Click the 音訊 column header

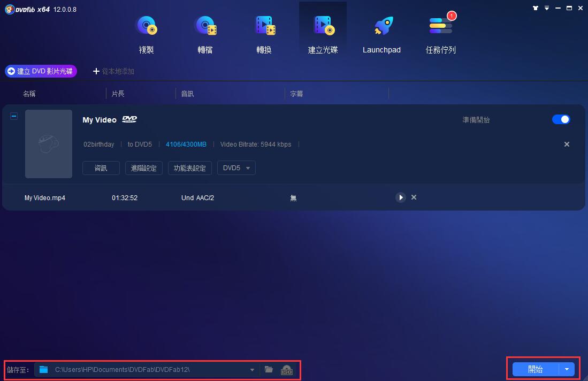click(x=187, y=94)
